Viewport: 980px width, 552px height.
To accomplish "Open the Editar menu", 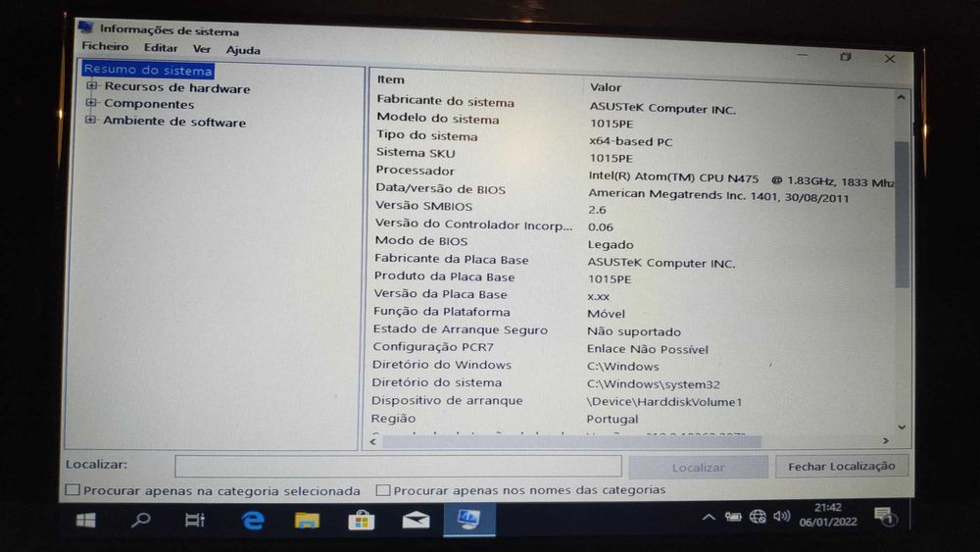I will coord(161,47).
